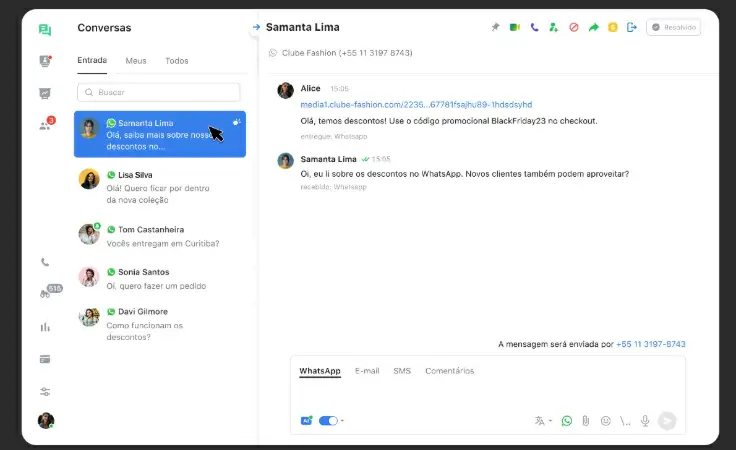Image resolution: width=736 pixels, height=450 pixels.
Task: Open the presentation chart icon in sidebar
Action: click(45, 93)
